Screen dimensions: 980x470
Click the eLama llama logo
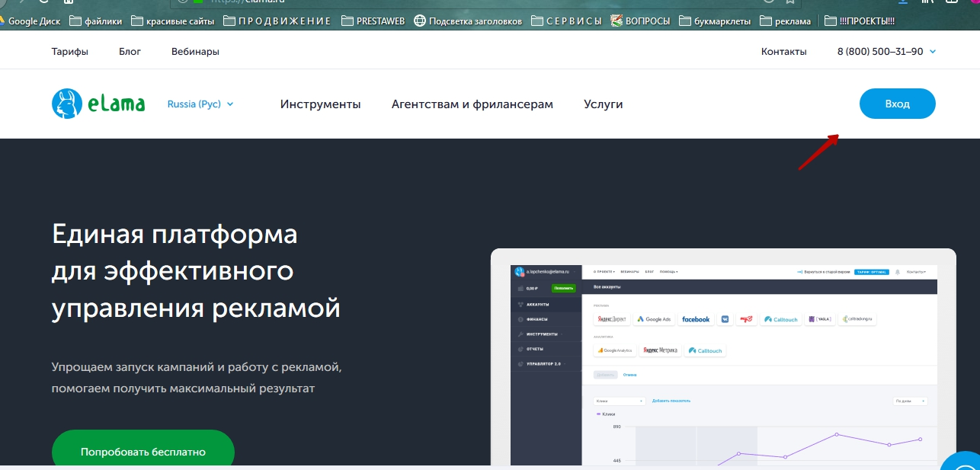(x=98, y=104)
